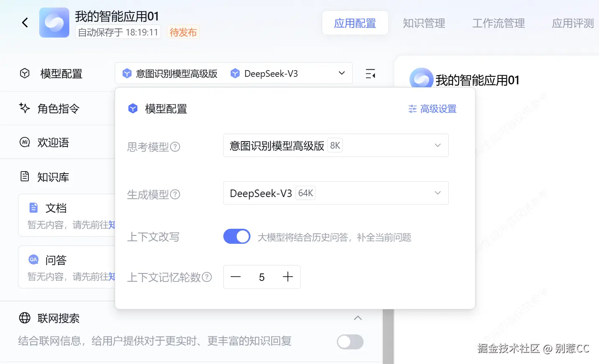Image resolution: width=599 pixels, height=364 pixels.
Task: Open the 生成模型 DeepSeek-V3 dropdown
Action: [x=336, y=193]
